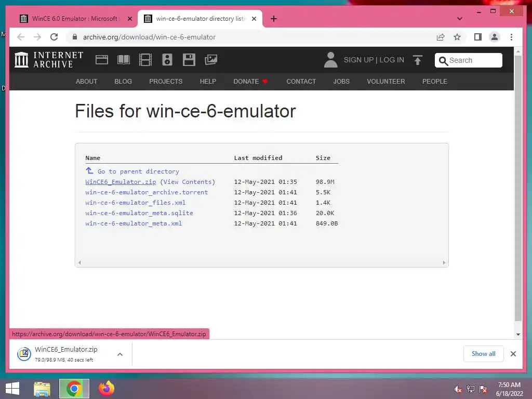
Task: Open win-ce-6-emulator_meta.xml link
Action: [x=134, y=223]
